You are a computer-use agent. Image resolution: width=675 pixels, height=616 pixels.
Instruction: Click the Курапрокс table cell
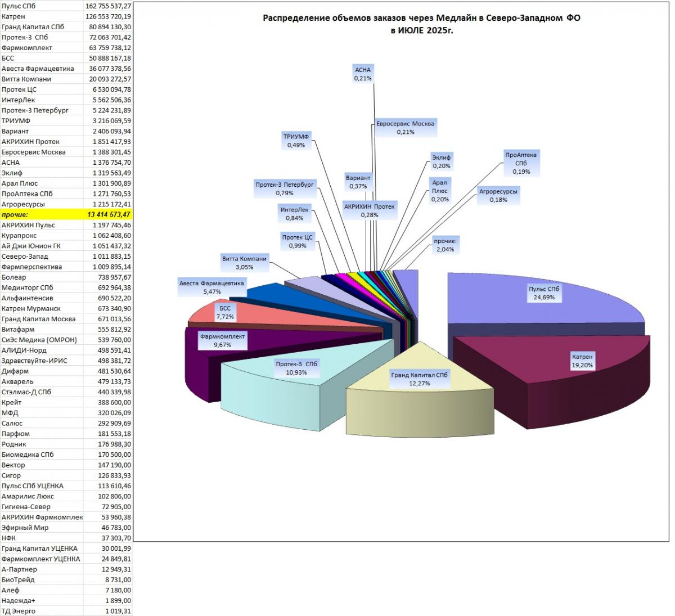coord(42,235)
